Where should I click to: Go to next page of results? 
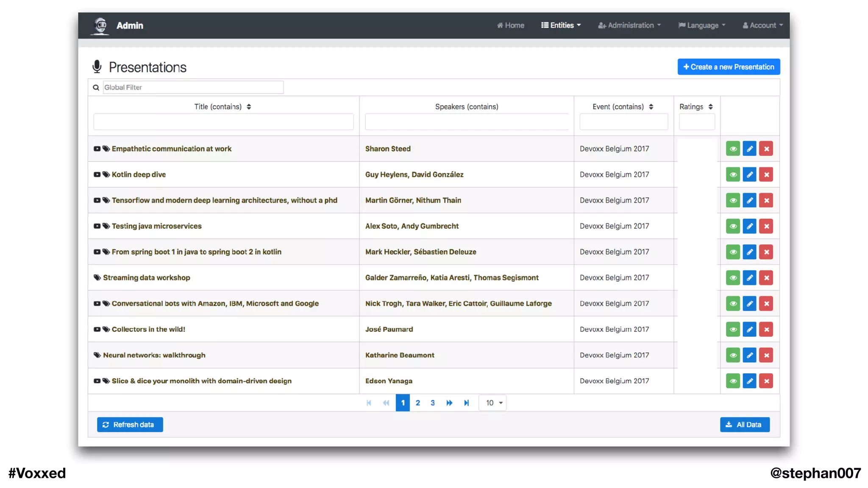[x=449, y=403]
